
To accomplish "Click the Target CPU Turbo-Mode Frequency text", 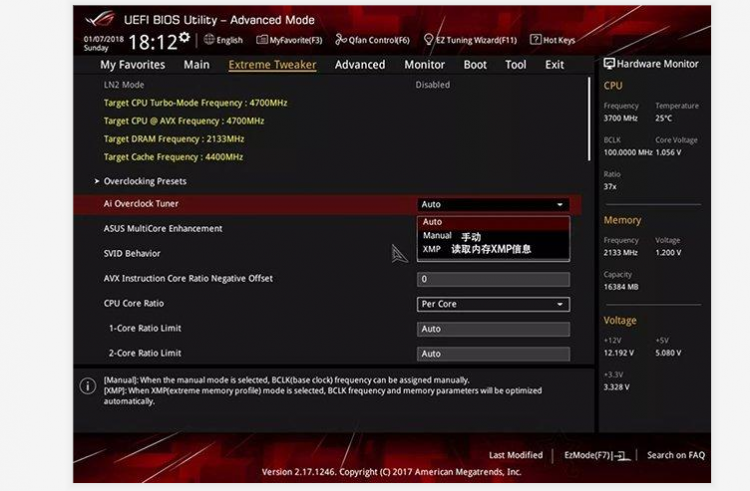I will click(x=195, y=103).
